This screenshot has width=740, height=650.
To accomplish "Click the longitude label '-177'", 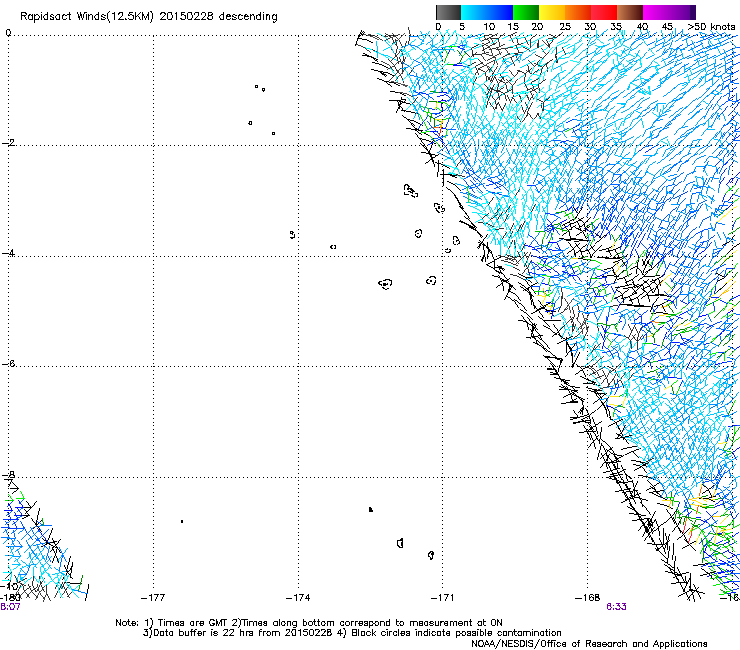I will click(153, 598).
